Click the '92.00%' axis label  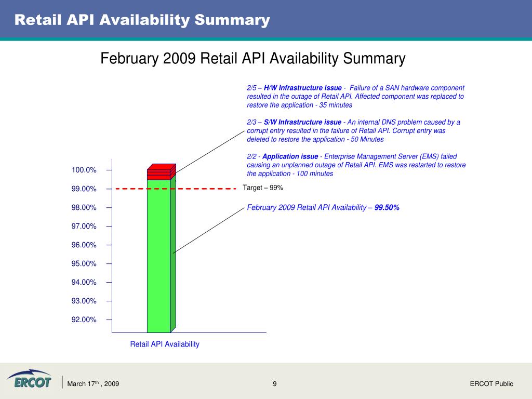coord(84,320)
